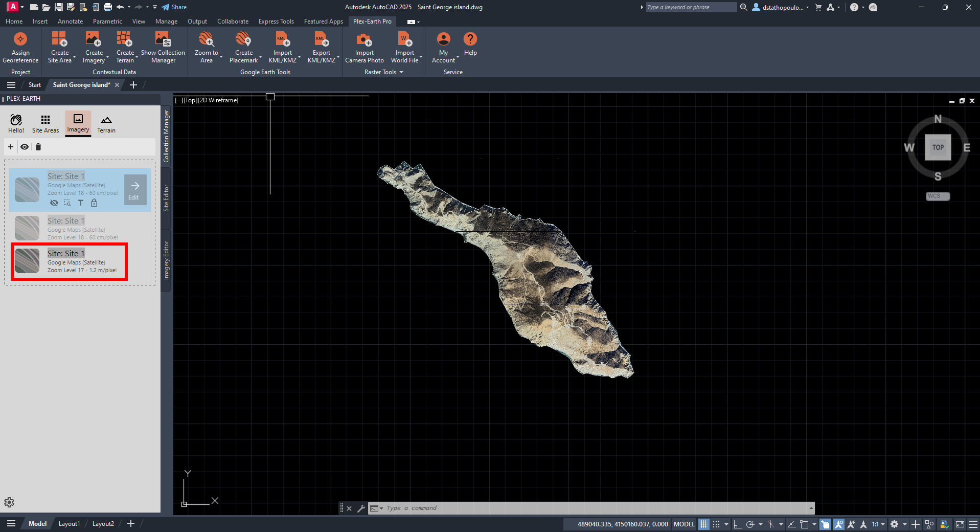This screenshot has height=532, width=980.
Task: Click the Isolate Objects status bar icon
Action: coord(929,524)
